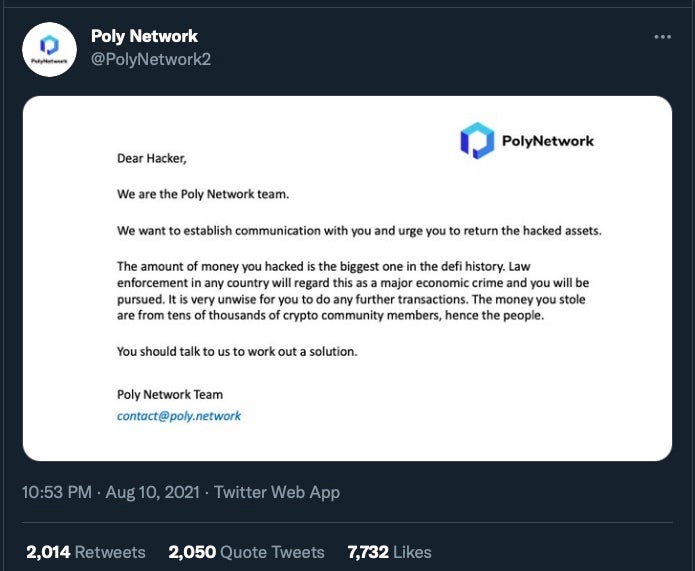This screenshot has height=571, width=695.
Task: View the 2,014 Retweets list
Action: [x=86, y=552]
